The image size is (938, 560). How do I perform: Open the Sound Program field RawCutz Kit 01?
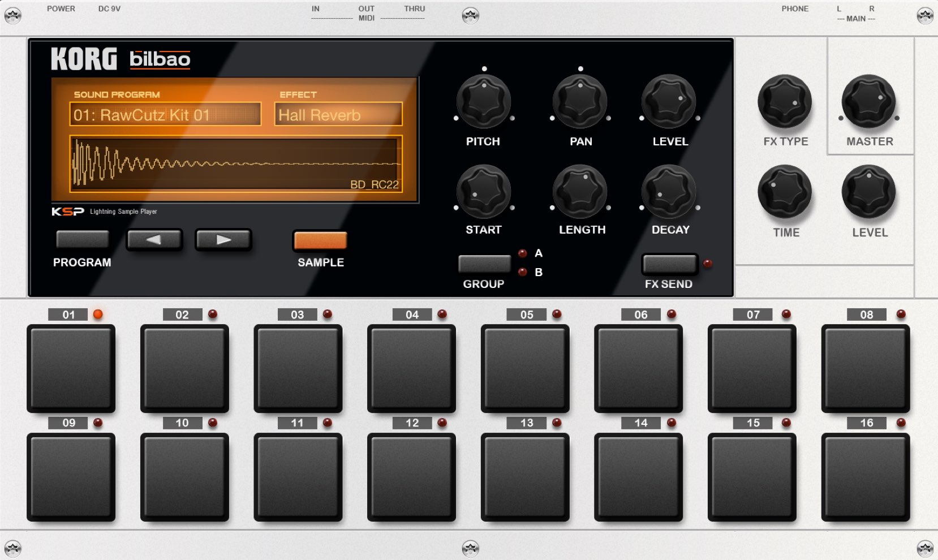pos(165,114)
